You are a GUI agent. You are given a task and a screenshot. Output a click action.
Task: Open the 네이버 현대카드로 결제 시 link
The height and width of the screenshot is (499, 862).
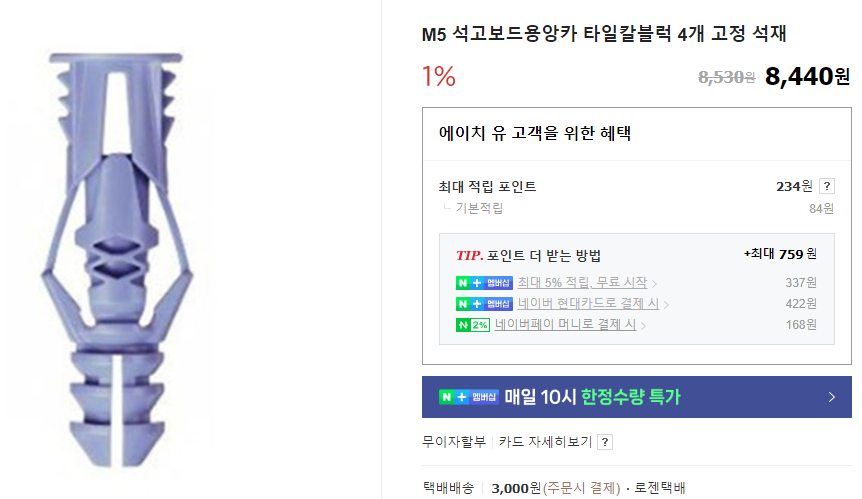coord(588,304)
